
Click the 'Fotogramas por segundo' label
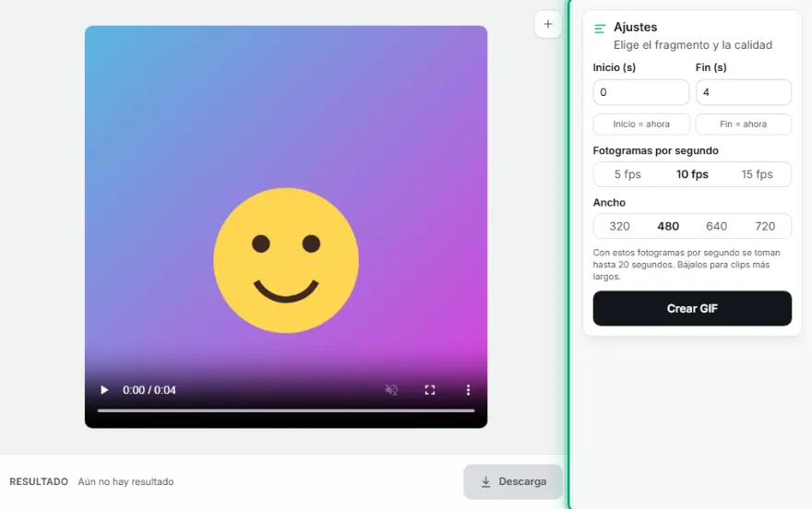click(656, 150)
